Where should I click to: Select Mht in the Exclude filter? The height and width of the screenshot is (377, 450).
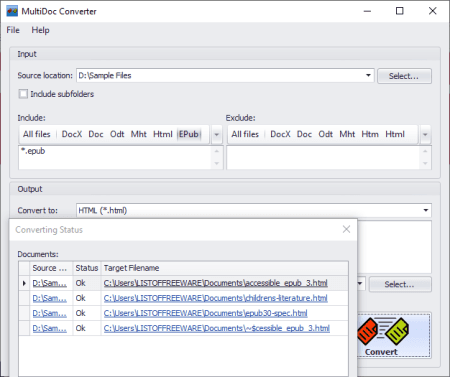347,134
